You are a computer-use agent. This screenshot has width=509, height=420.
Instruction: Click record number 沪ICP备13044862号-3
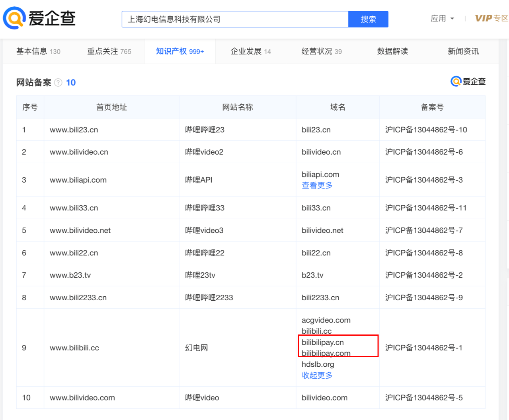(x=424, y=180)
